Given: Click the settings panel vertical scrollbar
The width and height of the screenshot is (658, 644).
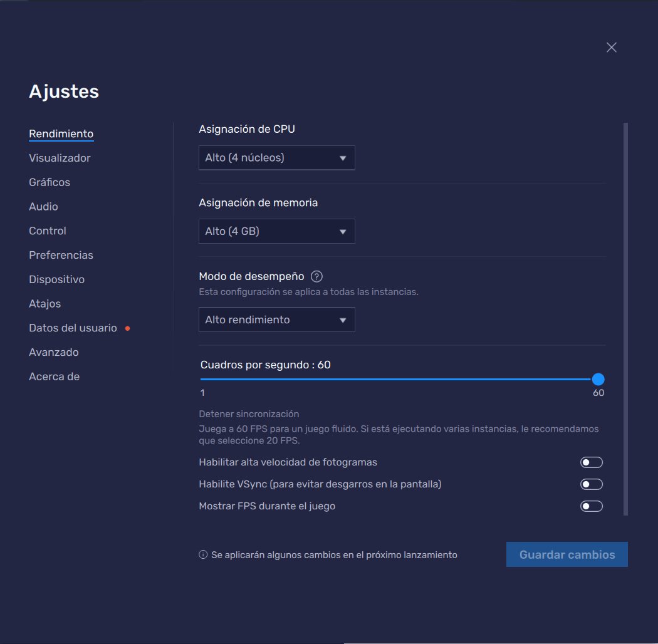Looking at the screenshot, I should coord(625,319).
